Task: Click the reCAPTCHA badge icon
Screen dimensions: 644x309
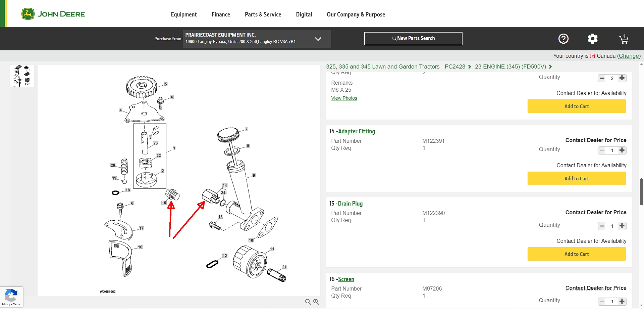Action: (11, 296)
